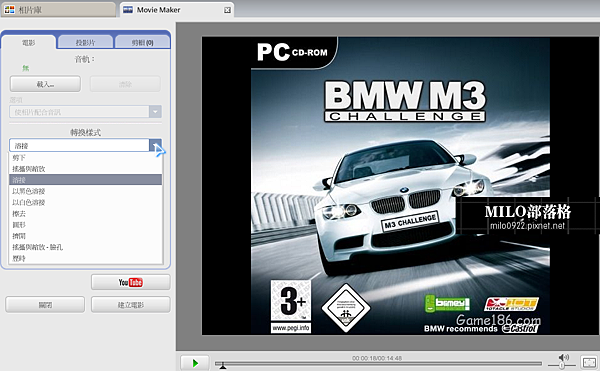600x371 pixels.
Task: Choose 以黑色溶接 fade through black
Action: 85,191
